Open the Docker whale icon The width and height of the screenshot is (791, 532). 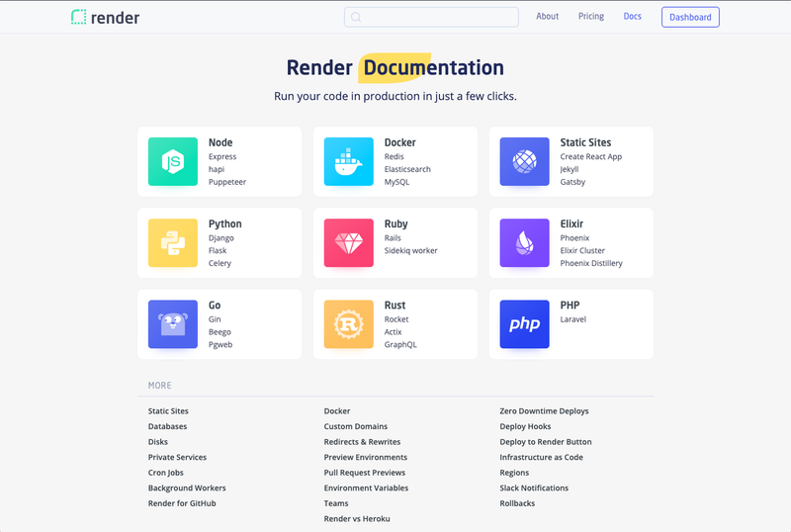(349, 161)
